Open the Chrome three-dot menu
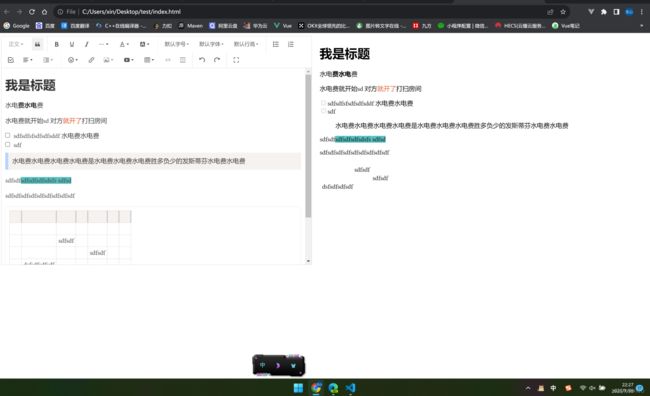650x396 pixels. (642, 12)
